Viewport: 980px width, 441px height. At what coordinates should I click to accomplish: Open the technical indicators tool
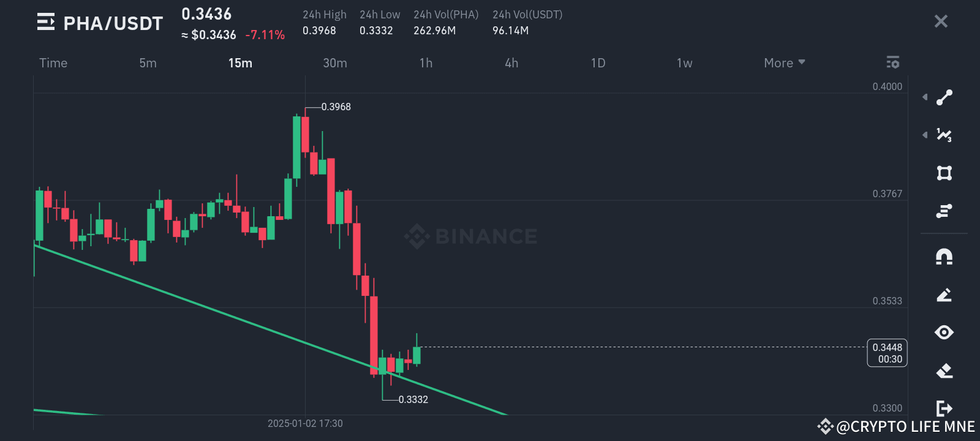(x=945, y=135)
